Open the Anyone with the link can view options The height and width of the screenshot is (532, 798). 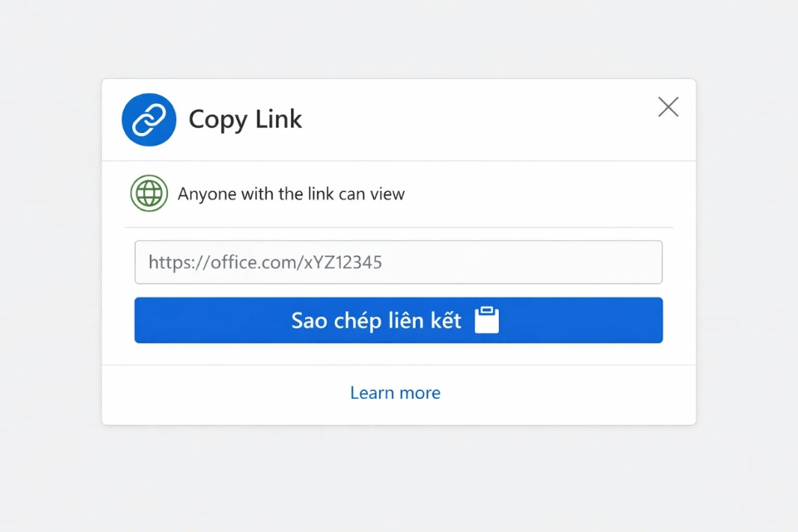[292, 193]
